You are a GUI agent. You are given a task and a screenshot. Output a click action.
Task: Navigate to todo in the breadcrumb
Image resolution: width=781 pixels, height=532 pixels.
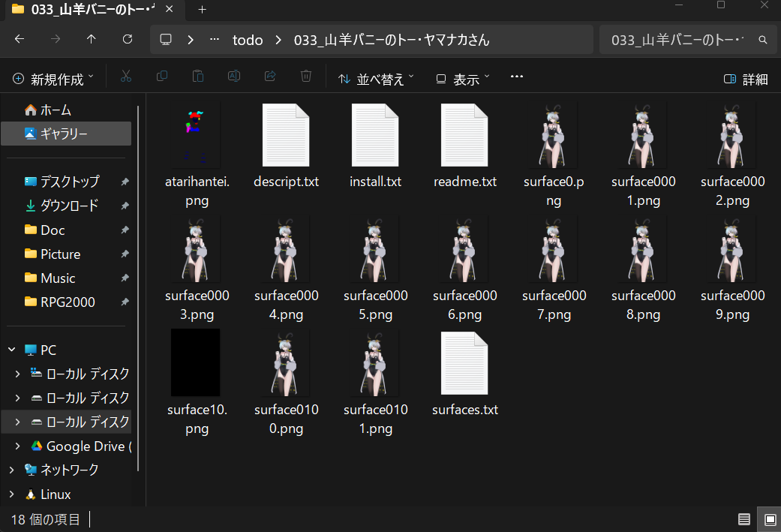pos(248,40)
